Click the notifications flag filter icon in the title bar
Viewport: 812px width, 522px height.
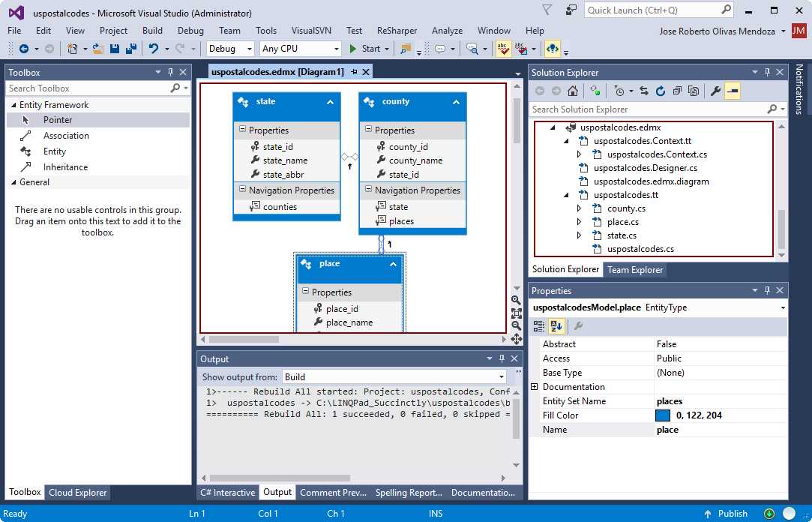(547, 10)
